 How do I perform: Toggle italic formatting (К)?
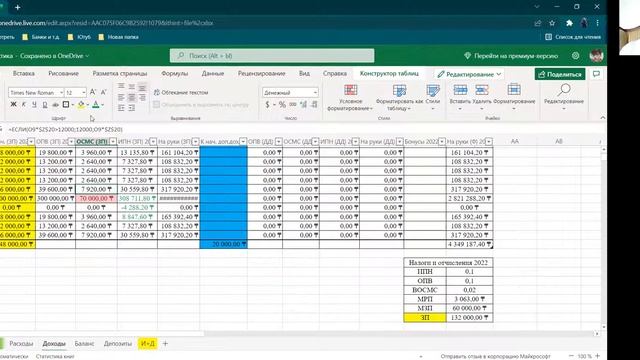[x=24, y=104]
